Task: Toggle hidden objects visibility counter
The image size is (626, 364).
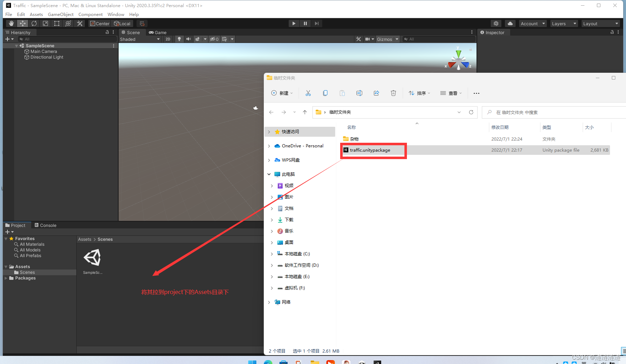Action: tap(214, 39)
